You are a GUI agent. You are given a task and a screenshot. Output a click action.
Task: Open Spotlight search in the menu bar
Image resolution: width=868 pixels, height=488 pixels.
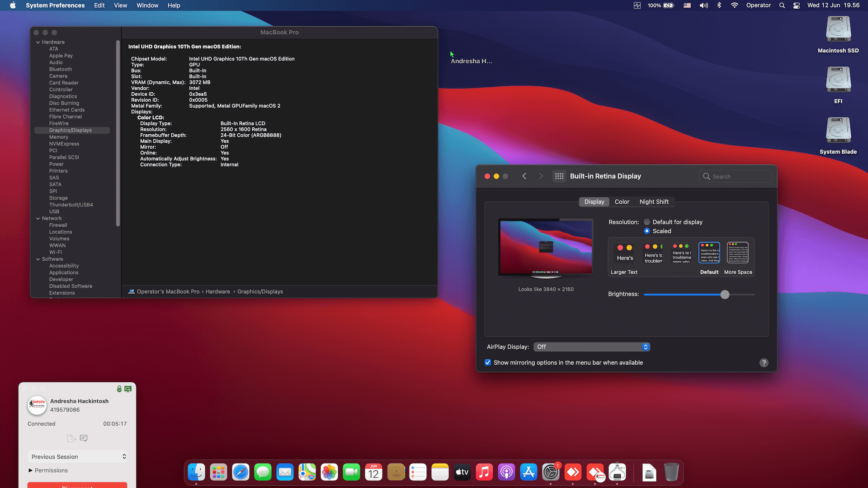point(782,5)
